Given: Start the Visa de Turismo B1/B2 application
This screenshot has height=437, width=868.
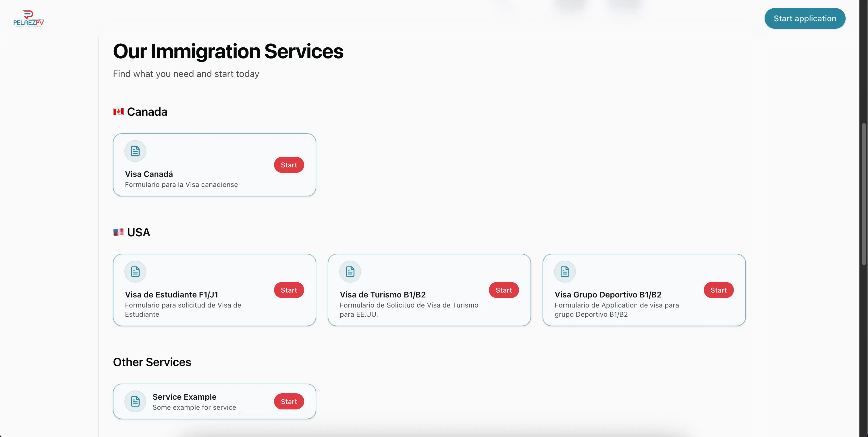Looking at the screenshot, I should click(504, 290).
